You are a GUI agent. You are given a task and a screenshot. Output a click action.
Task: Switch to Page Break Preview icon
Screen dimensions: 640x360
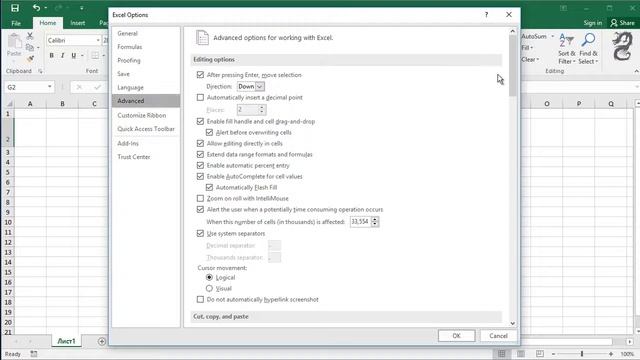pos(540,354)
